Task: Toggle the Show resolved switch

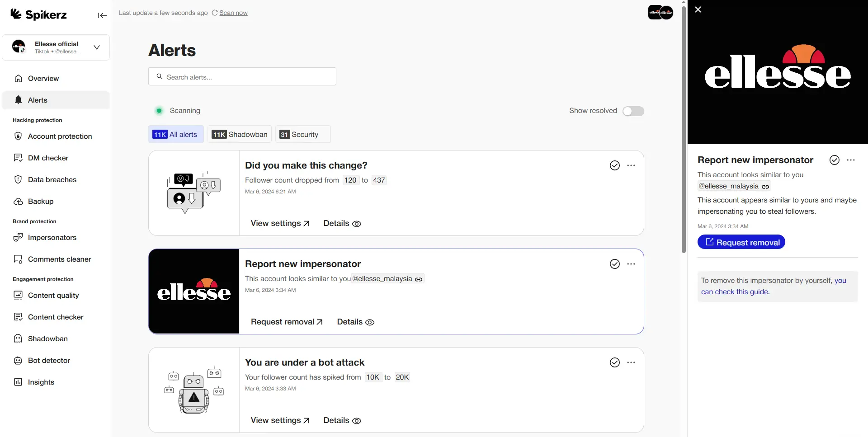Action: (x=633, y=111)
